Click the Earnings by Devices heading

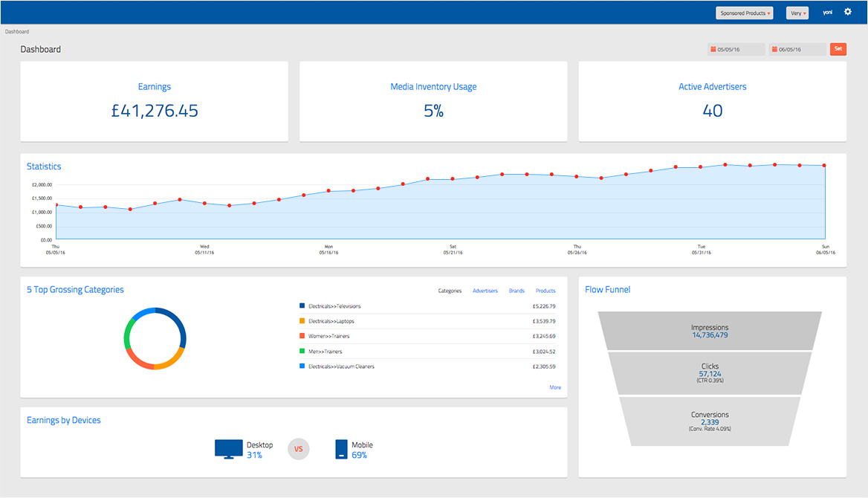64,421
